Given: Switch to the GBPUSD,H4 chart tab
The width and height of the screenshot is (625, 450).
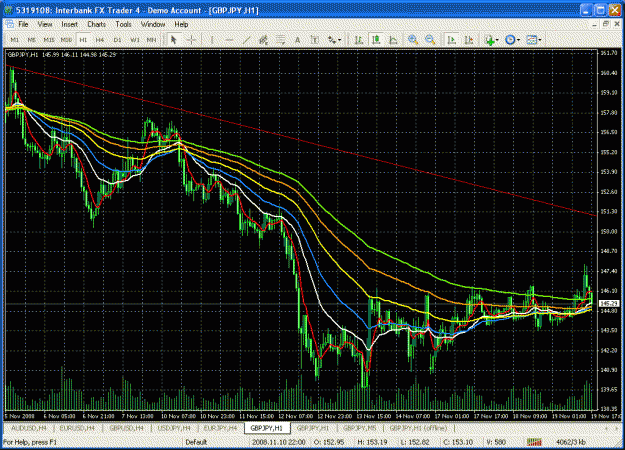Looking at the screenshot, I should (126, 428).
